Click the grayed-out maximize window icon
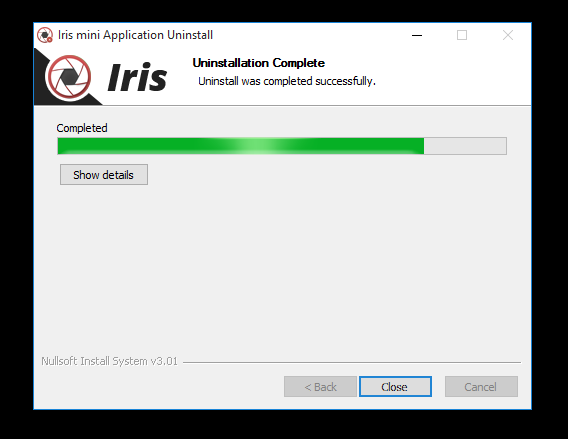Viewport: 568px width, 439px height. coord(462,35)
